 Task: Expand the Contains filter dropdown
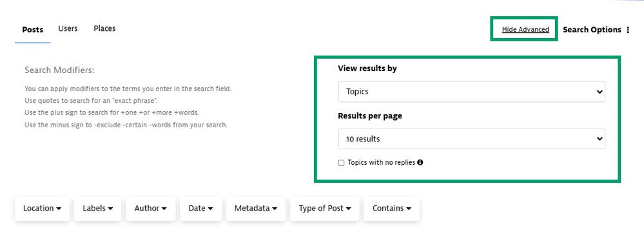tap(392, 209)
